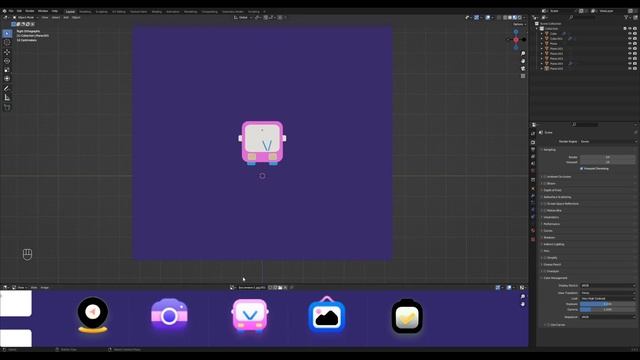Click the add workspace plus button

click(264, 11)
